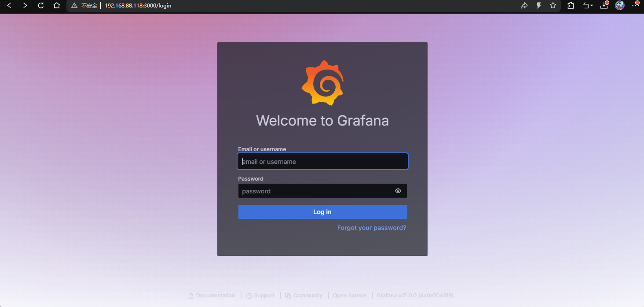Click the Grafana v12.0.0 version text

(415, 296)
